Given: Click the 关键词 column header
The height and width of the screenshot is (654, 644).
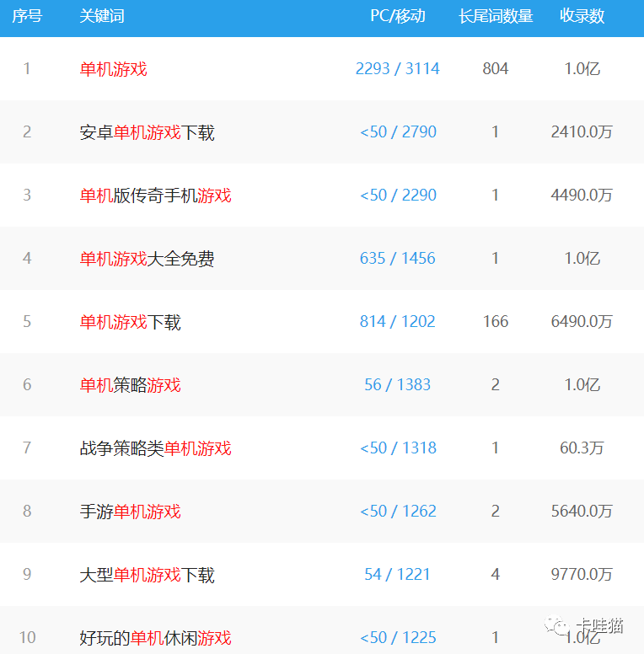Looking at the screenshot, I should [102, 16].
